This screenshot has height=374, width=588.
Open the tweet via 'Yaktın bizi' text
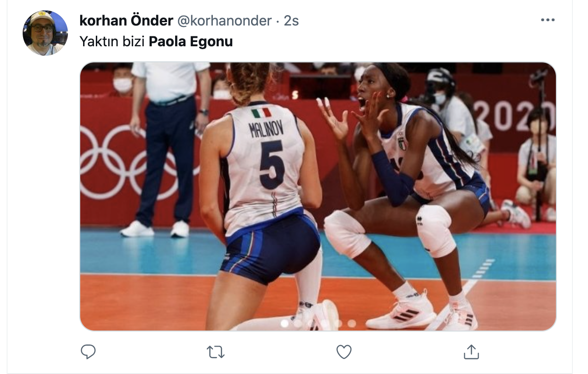pyautogui.click(x=112, y=42)
